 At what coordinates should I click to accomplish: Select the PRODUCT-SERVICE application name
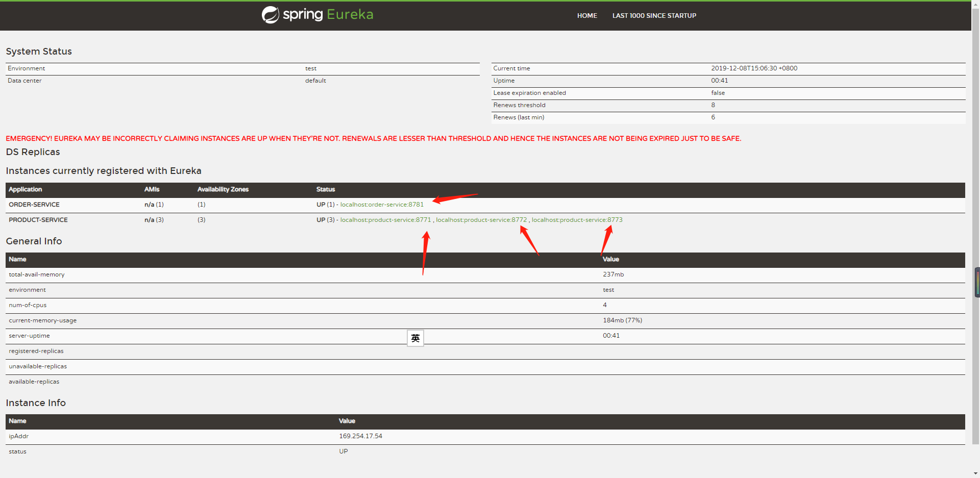38,220
